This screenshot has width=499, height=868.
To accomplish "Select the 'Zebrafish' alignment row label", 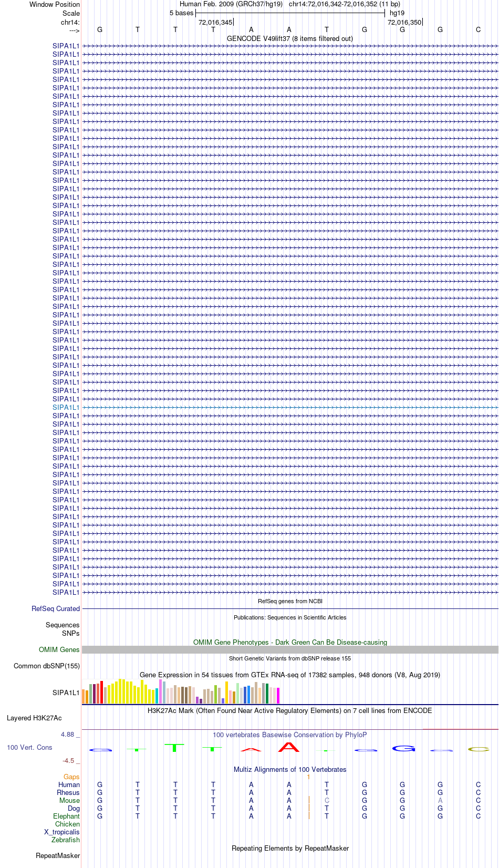I will 66,840.
